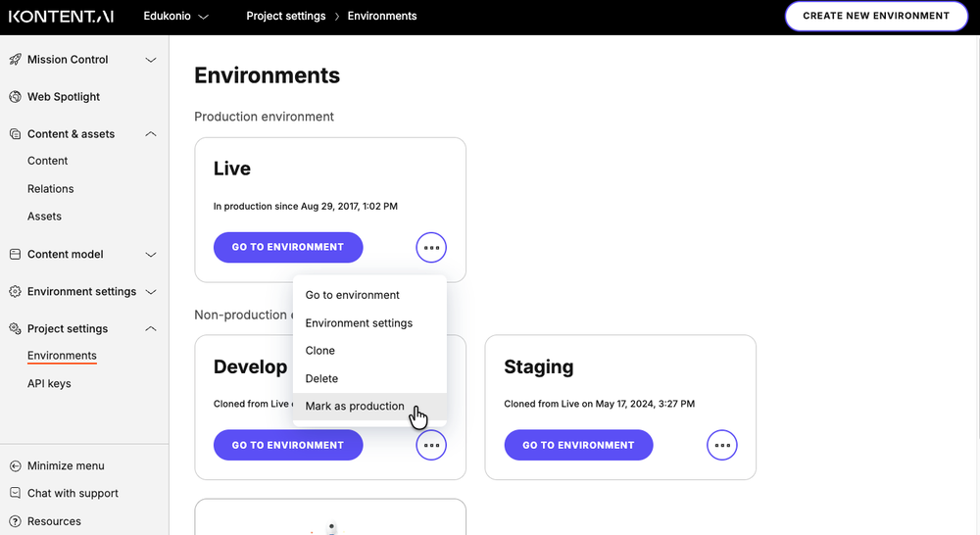Go to the Staging environment
980x535 pixels.
578,446
